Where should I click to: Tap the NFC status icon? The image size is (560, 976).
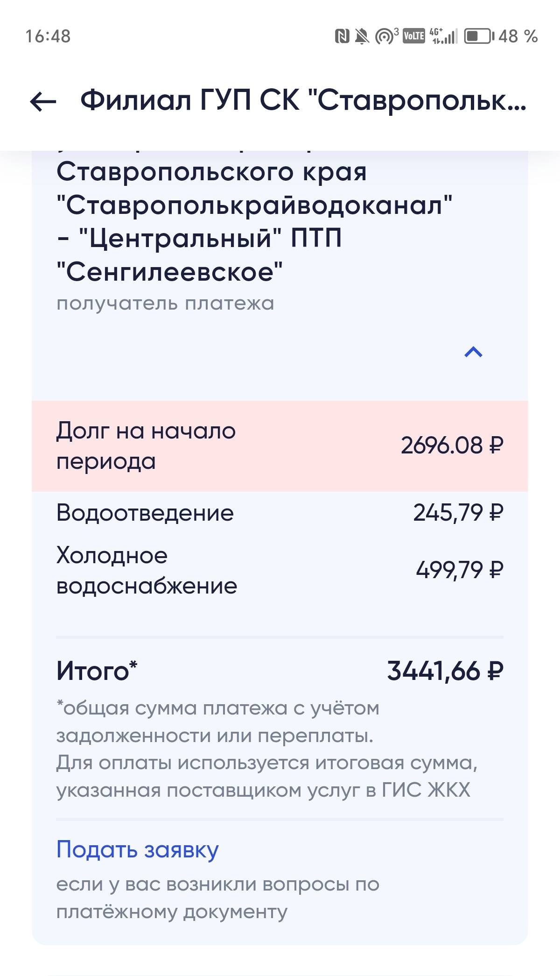pyautogui.click(x=342, y=36)
